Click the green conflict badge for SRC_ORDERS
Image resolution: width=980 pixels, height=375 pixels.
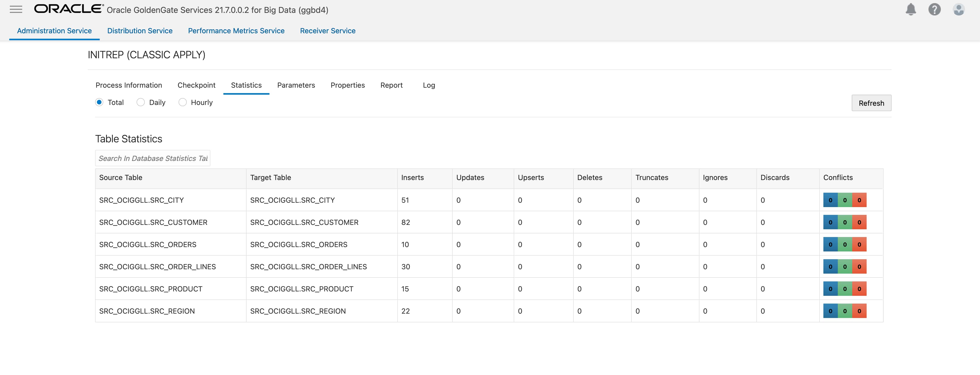click(844, 244)
